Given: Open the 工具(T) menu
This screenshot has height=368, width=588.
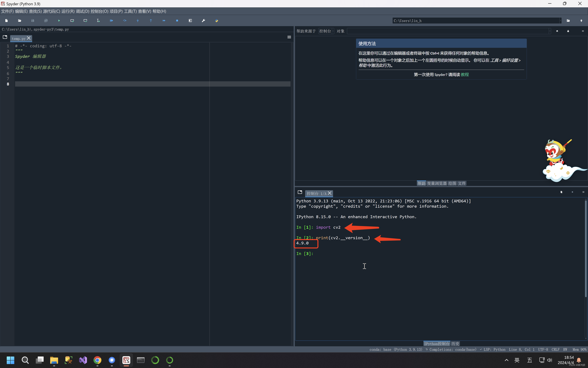Looking at the screenshot, I should click(x=130, y=11).
